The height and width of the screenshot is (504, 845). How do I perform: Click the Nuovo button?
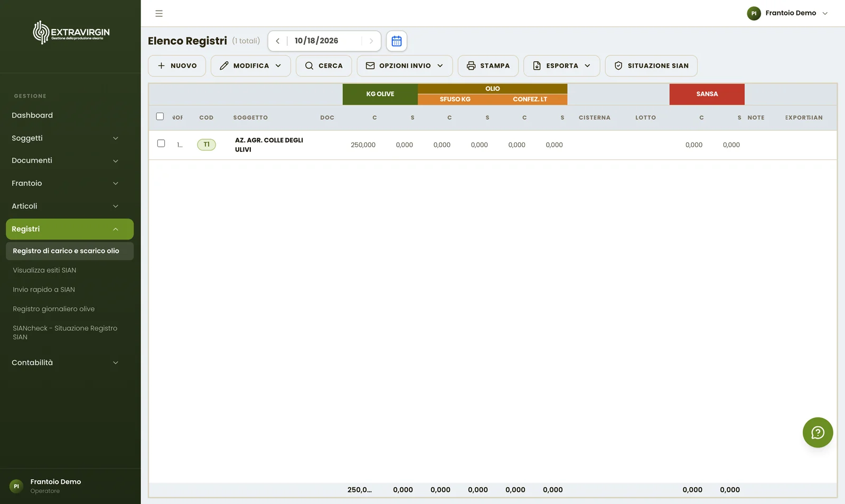(177, 66)
